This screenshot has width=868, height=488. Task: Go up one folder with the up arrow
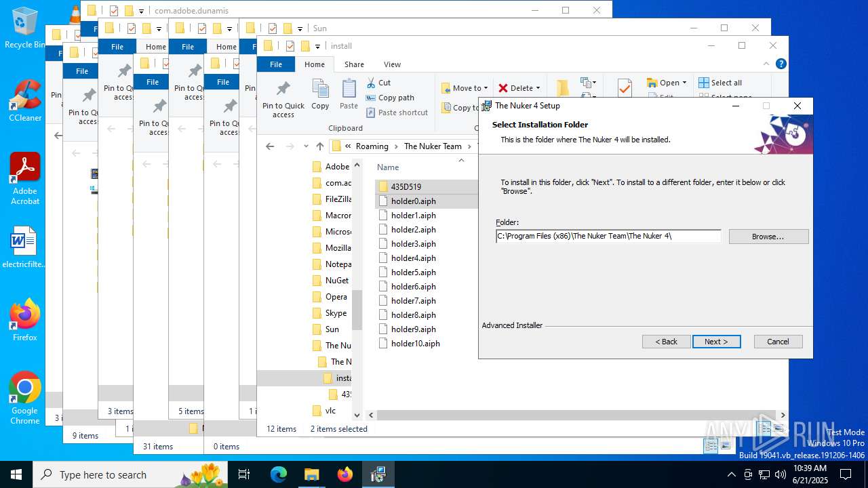320,146
